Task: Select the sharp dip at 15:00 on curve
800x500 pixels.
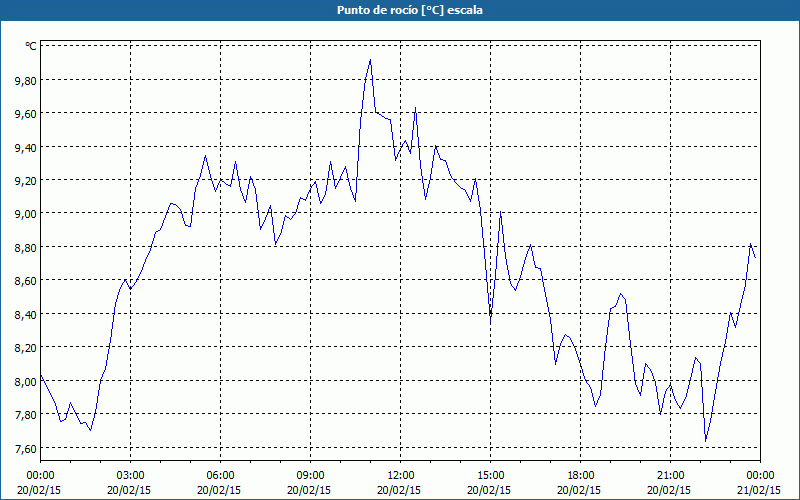Action: 490,320
